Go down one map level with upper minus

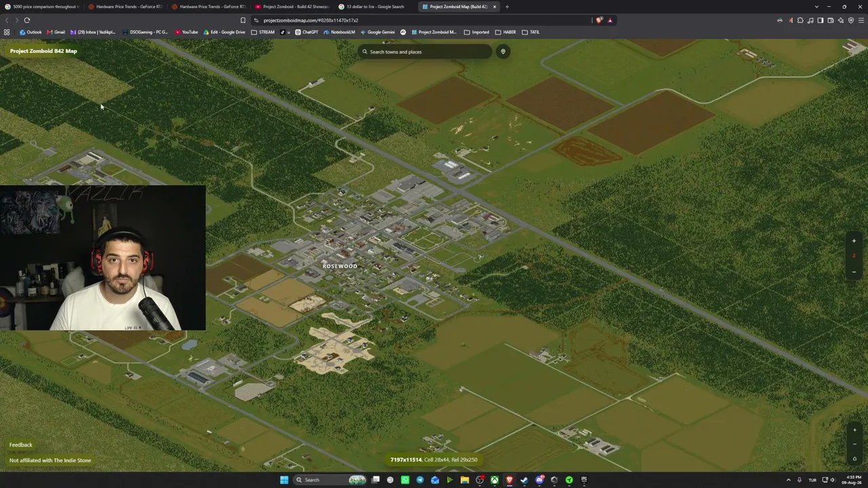click(x=854, y=272)
